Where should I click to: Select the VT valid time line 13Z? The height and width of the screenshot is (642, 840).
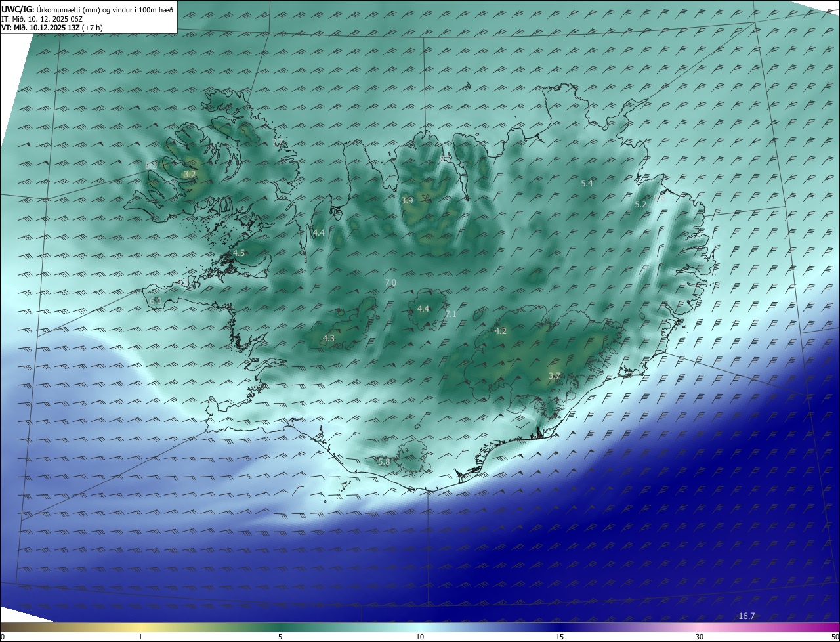pos(52,28)
